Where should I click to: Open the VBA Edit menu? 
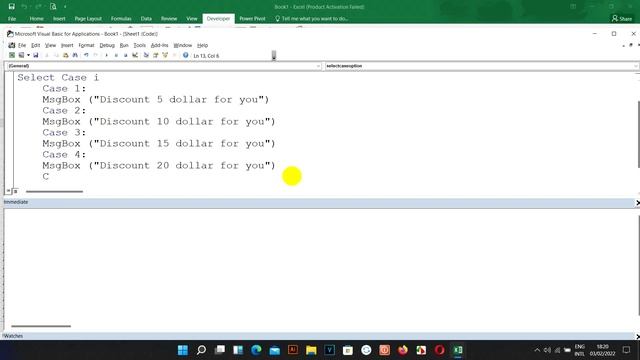(x=36, y=45)
